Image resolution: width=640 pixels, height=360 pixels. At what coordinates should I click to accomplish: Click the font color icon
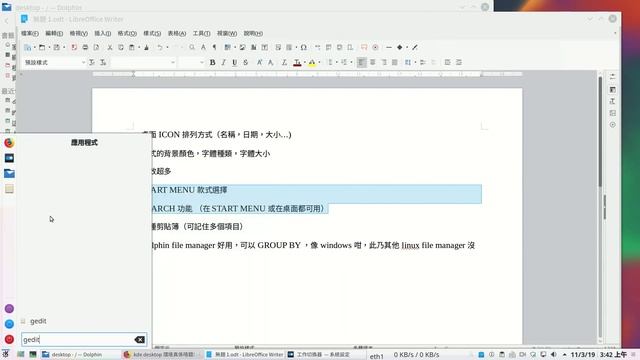(x=297, y=62)
